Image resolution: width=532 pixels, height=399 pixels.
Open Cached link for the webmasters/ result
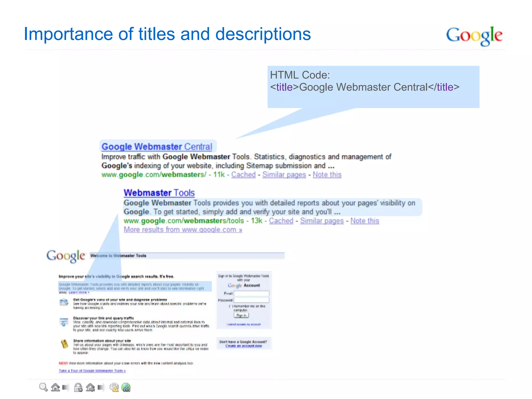(x=243, y=175)
